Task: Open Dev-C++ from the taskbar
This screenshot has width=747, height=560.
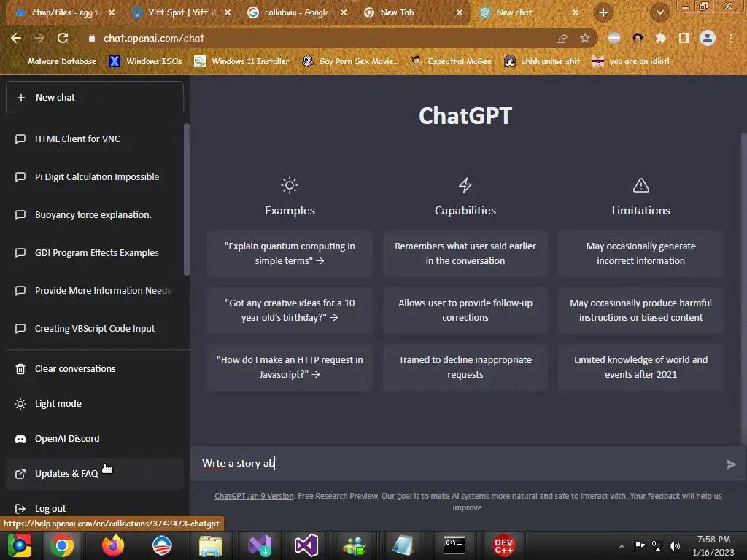Action: [x=503, y=545]
